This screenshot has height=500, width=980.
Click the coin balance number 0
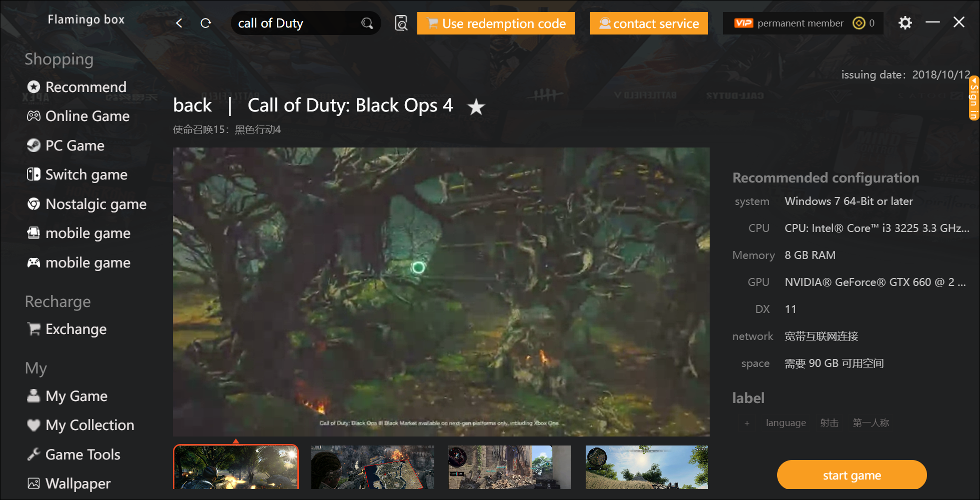point(872,23)
